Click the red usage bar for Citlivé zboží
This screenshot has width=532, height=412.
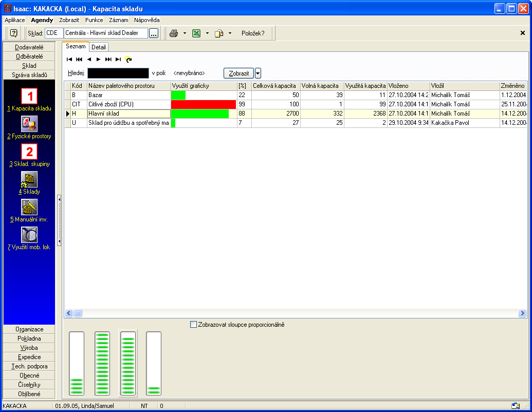tap(203, 104)
